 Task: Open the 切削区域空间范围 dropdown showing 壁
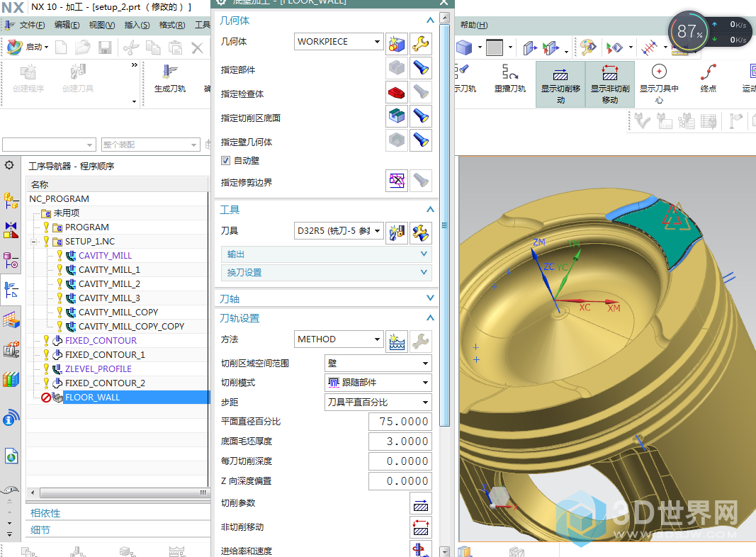(378, 363)
